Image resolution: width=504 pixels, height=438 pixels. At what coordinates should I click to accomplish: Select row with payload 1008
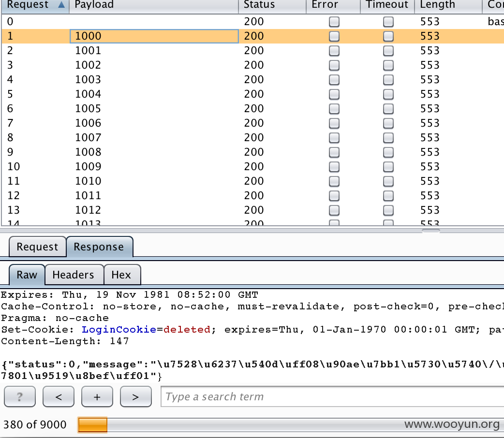[252, 152]
